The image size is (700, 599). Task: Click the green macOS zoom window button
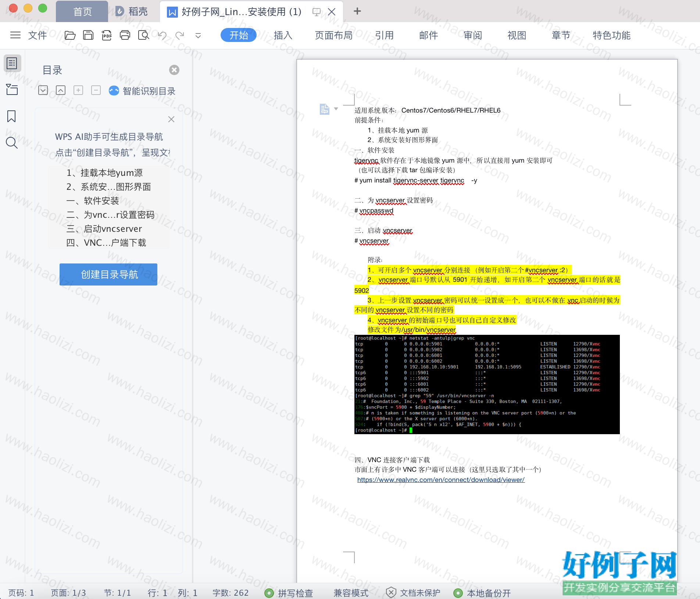[43, 8]
